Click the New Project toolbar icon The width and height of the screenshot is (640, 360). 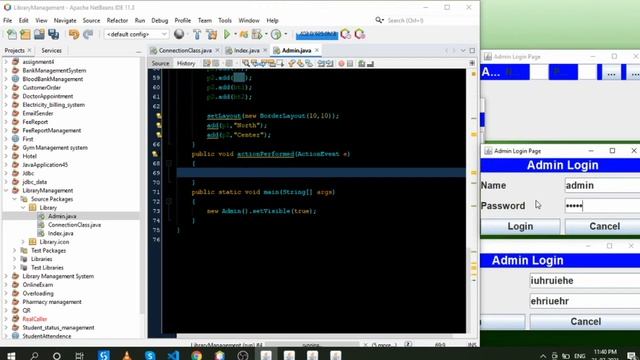click(x=25, y=34)
